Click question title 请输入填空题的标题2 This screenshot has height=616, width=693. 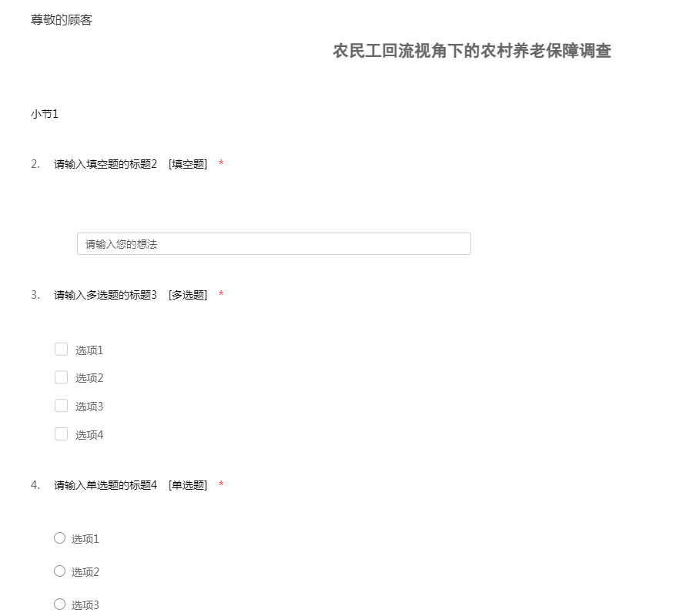pyautogui.click(x=105, y=164)
